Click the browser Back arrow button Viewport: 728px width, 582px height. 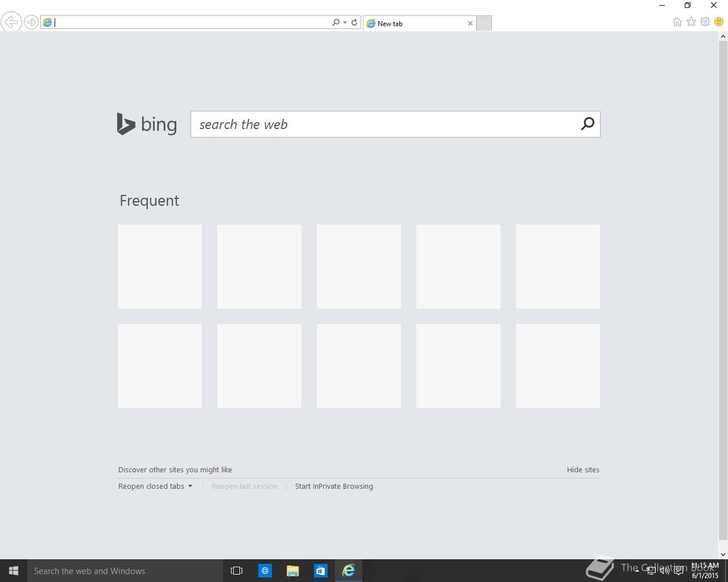point(11,22)
